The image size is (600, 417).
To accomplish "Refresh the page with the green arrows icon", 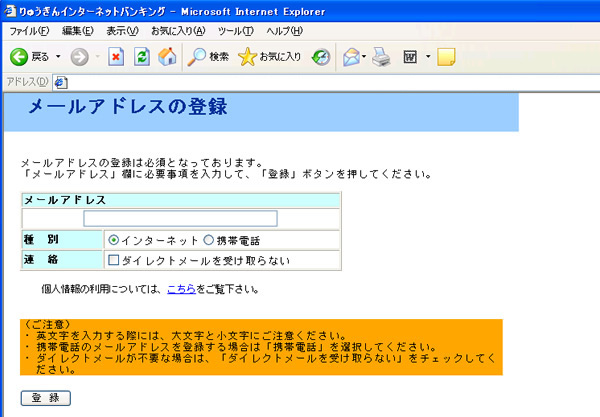I will point(142,57).
